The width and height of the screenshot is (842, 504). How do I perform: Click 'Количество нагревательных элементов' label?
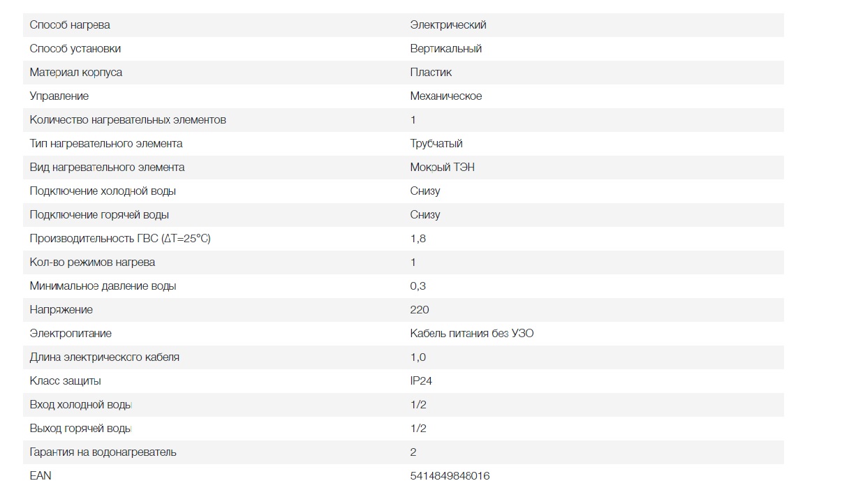128,120
